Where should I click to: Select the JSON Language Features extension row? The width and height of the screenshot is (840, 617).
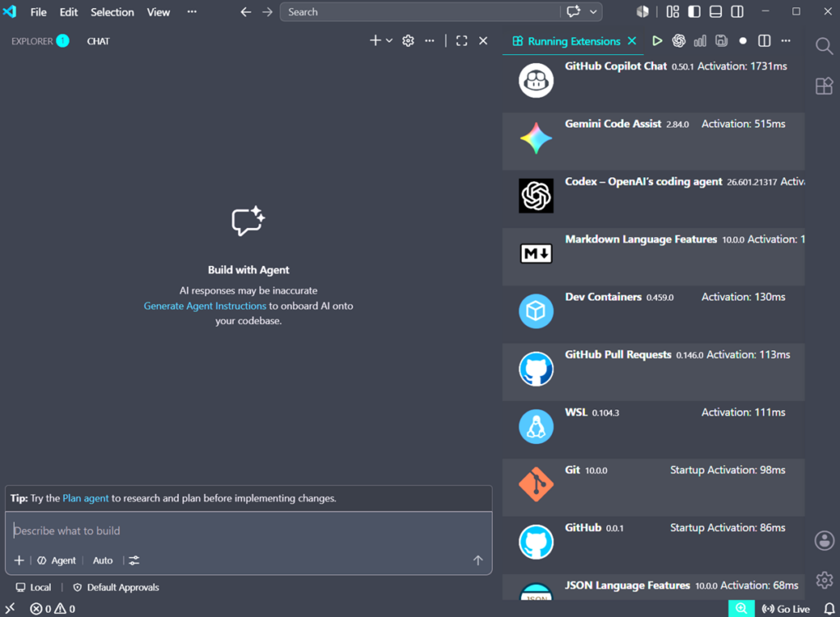coord(654,587)
